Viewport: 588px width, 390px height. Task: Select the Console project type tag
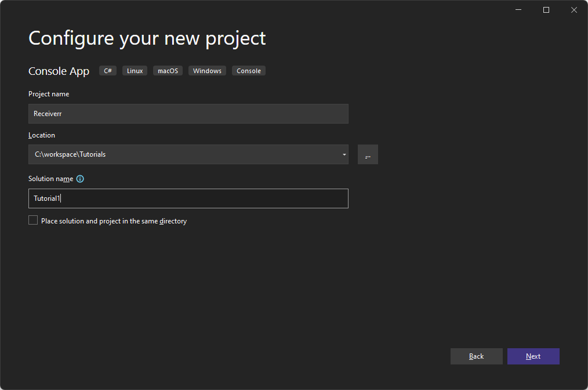tap(248, 70)
